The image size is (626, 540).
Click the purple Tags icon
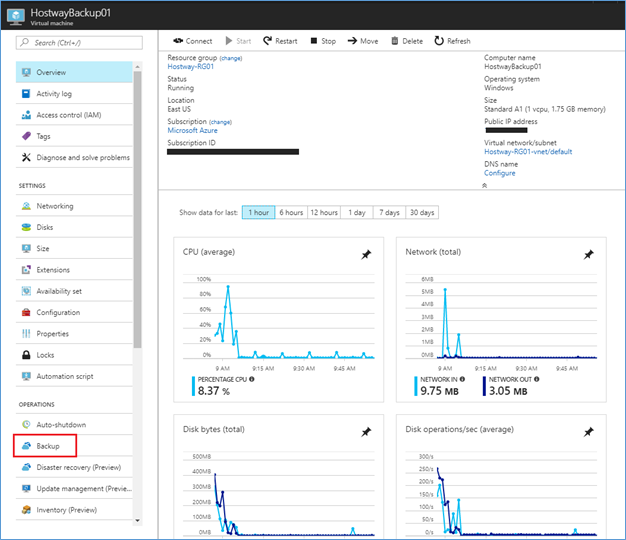click(26, 136)
